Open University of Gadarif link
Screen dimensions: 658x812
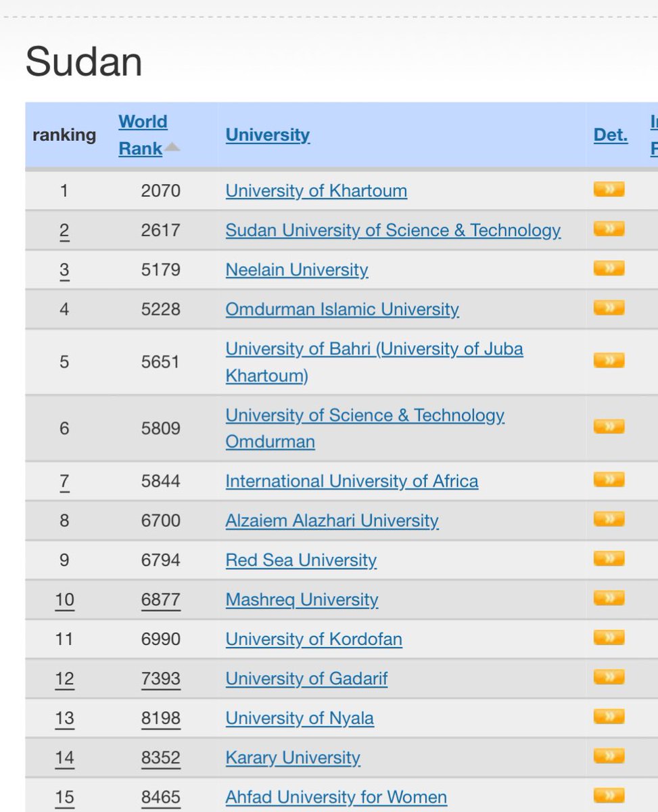[x=306, y=678]
